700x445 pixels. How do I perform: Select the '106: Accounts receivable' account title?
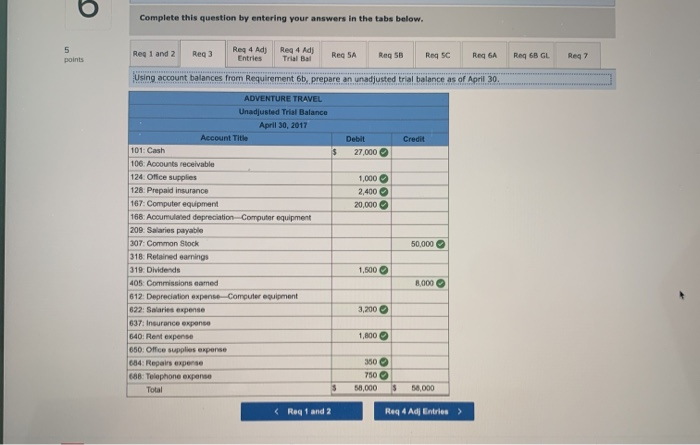(172, 164)
